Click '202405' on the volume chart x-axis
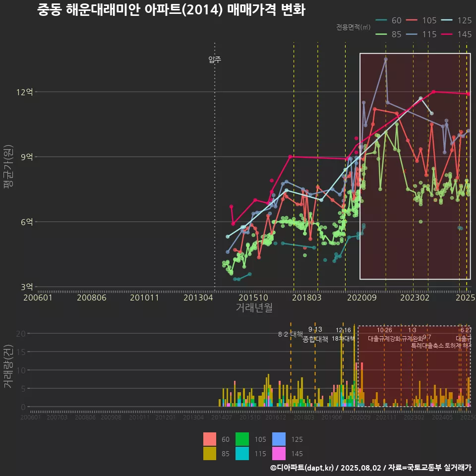The height and width of the screenshot is (476, 476). pyautogui.click(x=442, y=417)
